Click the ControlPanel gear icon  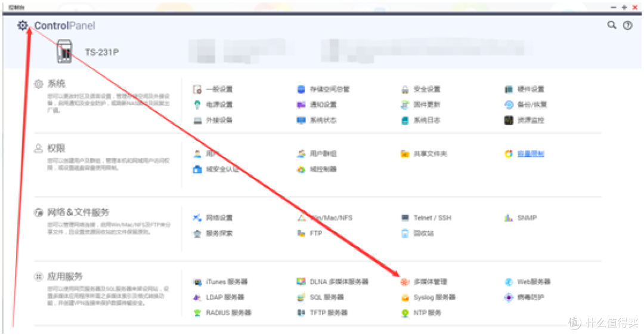pyautogui.click(x=23, y=26)
